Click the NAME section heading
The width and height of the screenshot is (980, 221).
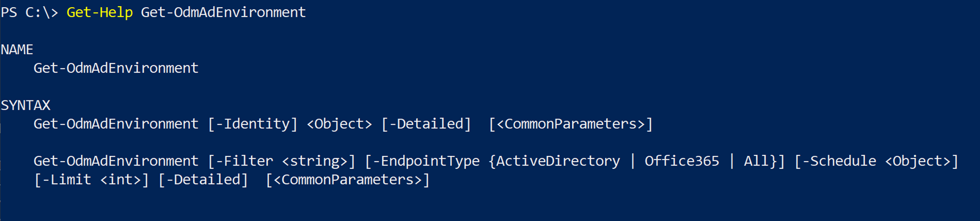17,50
